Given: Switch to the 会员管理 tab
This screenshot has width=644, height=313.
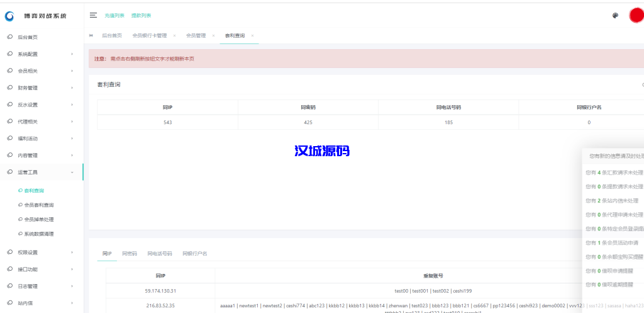Looking at the screenshot, I should [196, 36].
